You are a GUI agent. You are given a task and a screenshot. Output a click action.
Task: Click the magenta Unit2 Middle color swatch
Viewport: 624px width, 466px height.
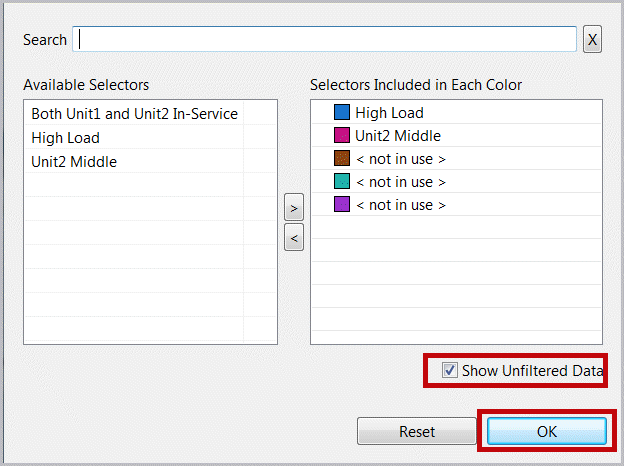click(341, 136)
